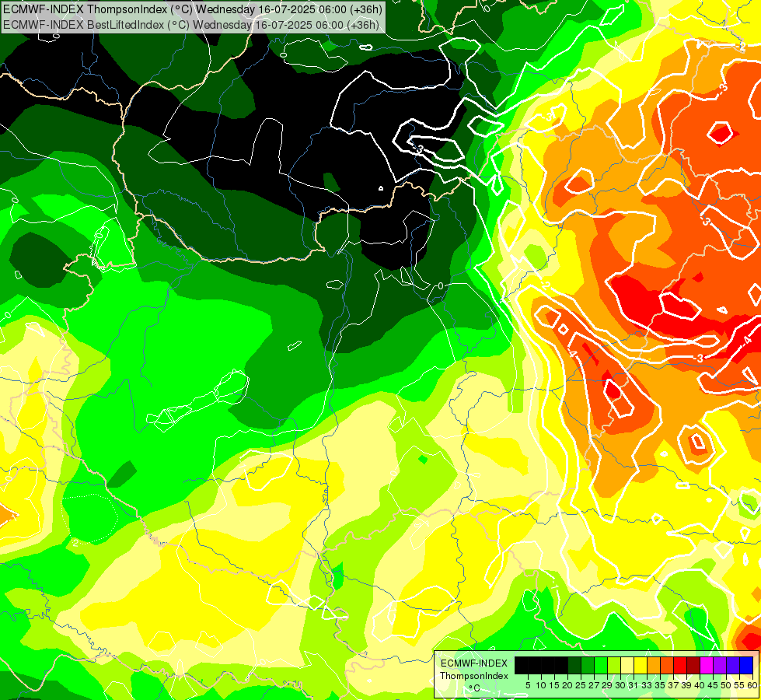Click the BestLiftedIndex title line at top
The width and height of the screenshot is (761, 700).
(x=190, y=25)
